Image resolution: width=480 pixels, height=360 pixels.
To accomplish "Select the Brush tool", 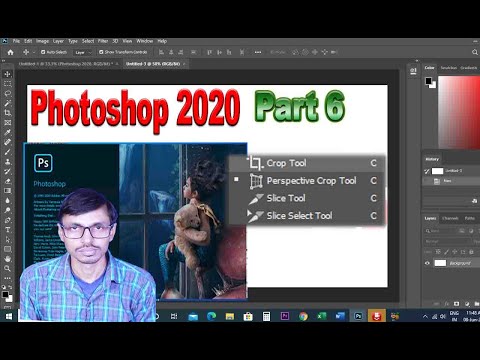I will pyautogui.click(x=7, y=152).
